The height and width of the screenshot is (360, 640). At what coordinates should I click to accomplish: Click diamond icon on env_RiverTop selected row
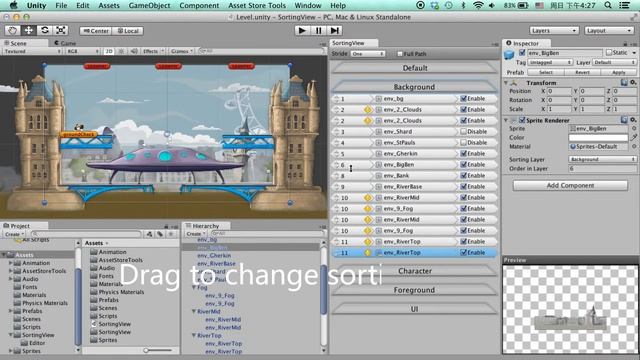coord(368,253)
